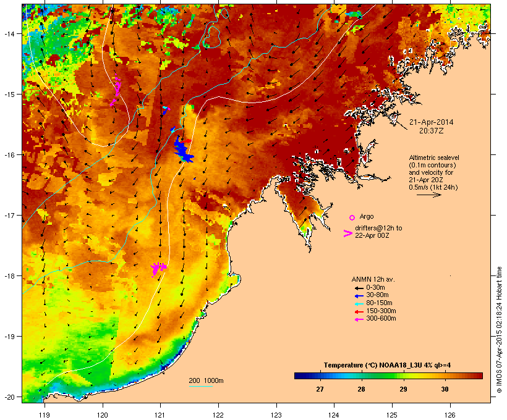This screenshot has height=420, width=507.
Task: Click the '22-Apr 00Z' legend text
Action: click(x=372, y=235)
